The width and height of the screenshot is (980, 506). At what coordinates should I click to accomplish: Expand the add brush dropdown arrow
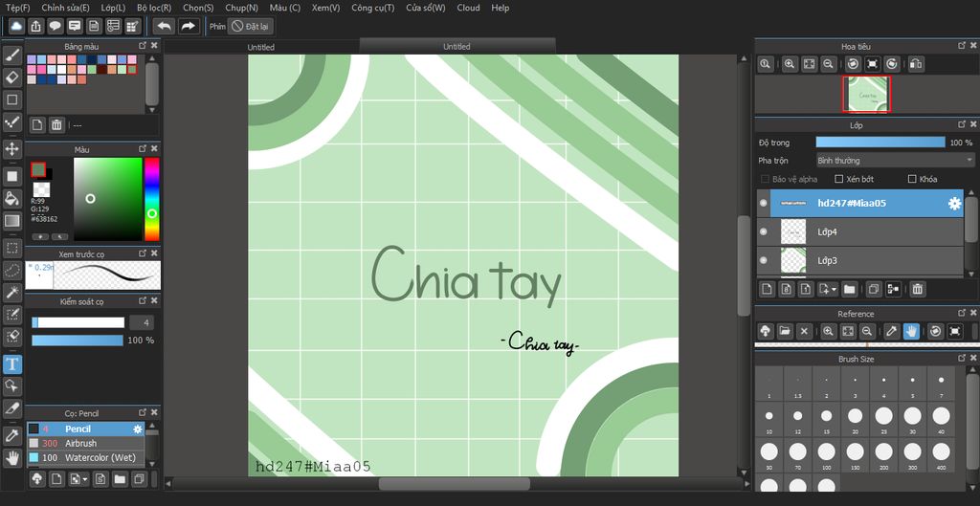pyautogui.click(x=85, y=479)
